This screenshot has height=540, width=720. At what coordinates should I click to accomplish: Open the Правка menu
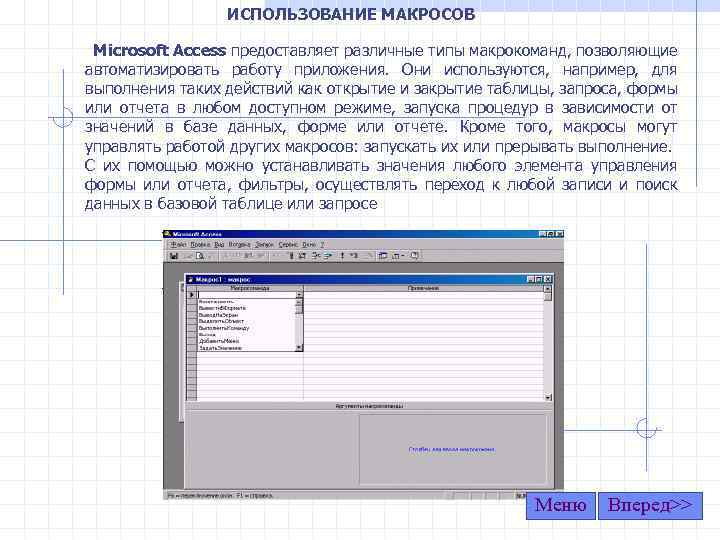click(x=200, y=245)
